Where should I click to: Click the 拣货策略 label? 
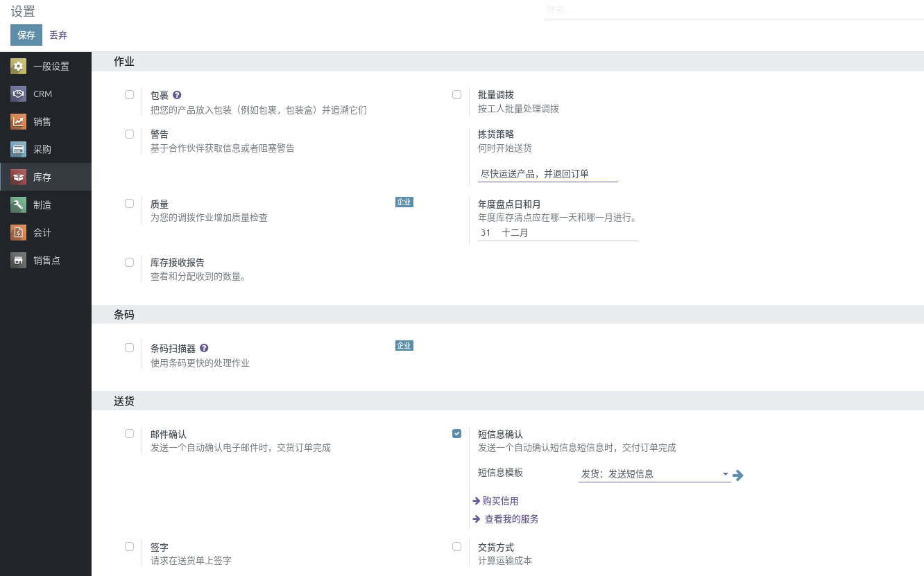point(496,134)
